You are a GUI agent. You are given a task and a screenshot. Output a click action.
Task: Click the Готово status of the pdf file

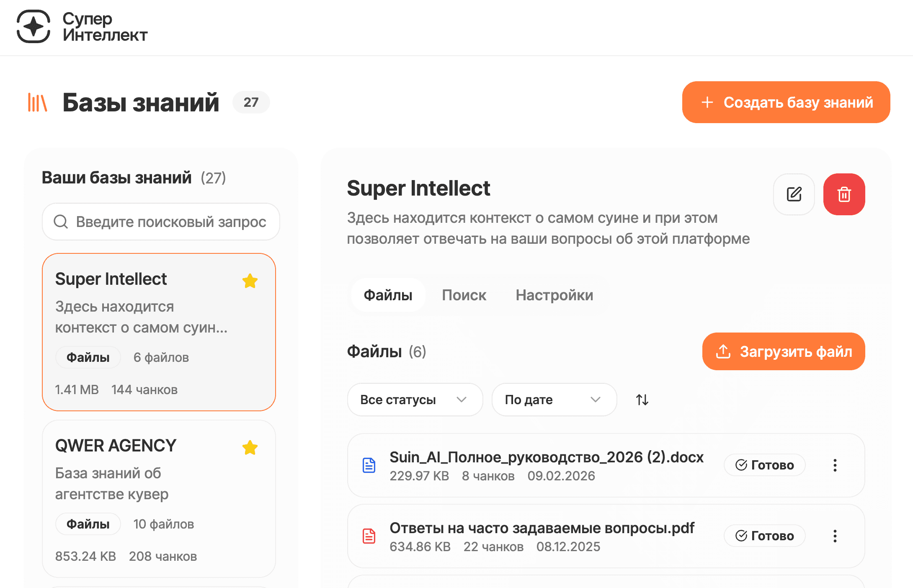coord(764,536)
